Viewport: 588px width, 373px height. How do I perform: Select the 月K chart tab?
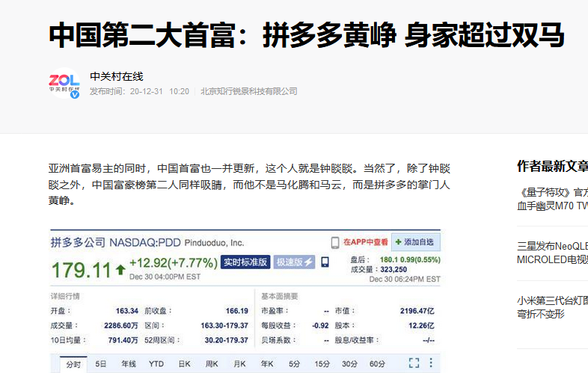click(x=239, y=364)
